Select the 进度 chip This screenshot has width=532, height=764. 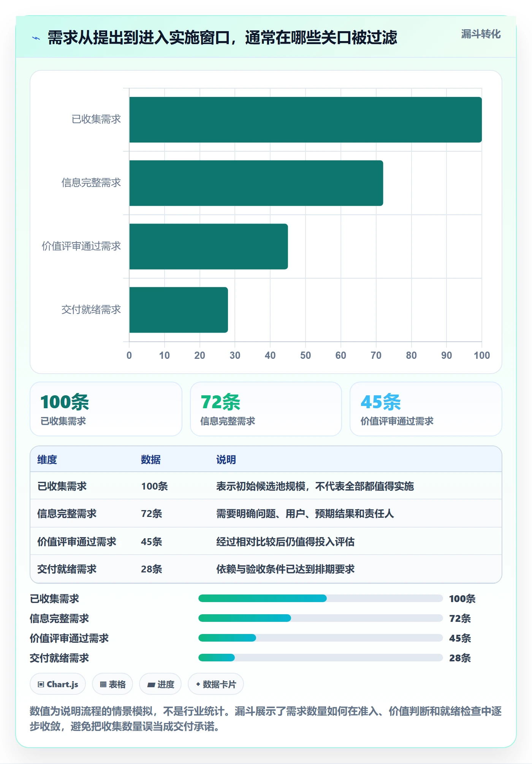point(160,684)
